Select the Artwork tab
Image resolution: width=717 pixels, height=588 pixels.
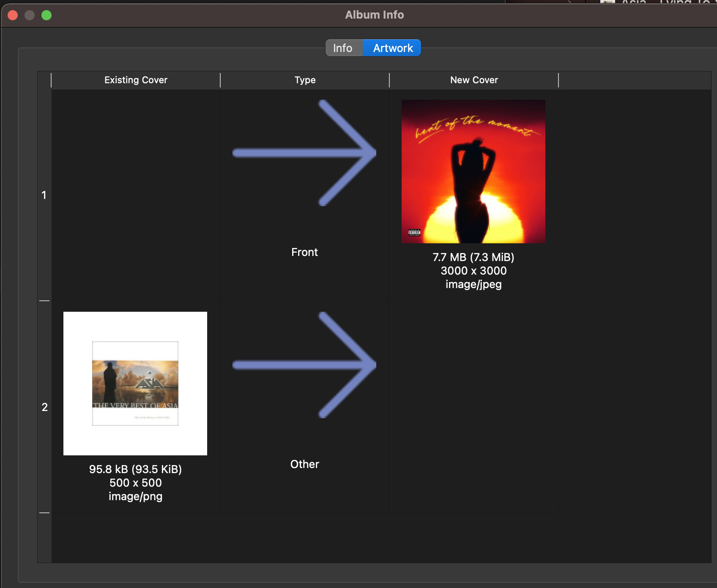[x=392, y=48]
